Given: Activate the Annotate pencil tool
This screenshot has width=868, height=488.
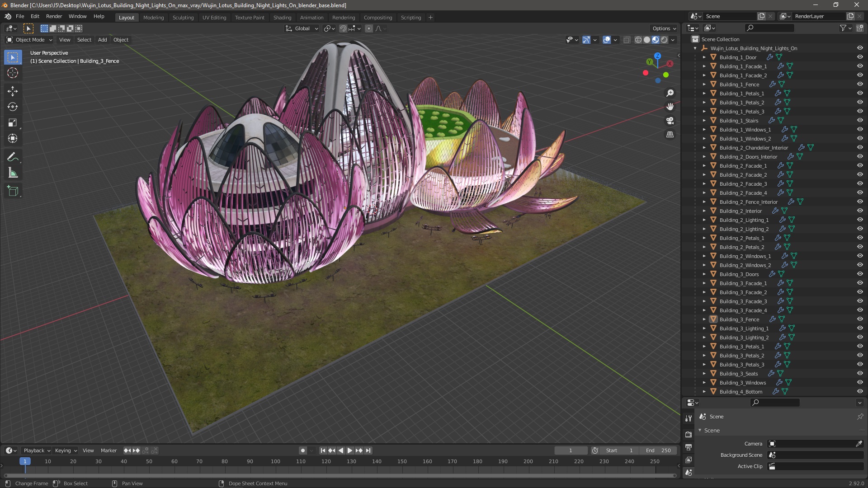Looking at the screenshot, I should coord(13,157).
